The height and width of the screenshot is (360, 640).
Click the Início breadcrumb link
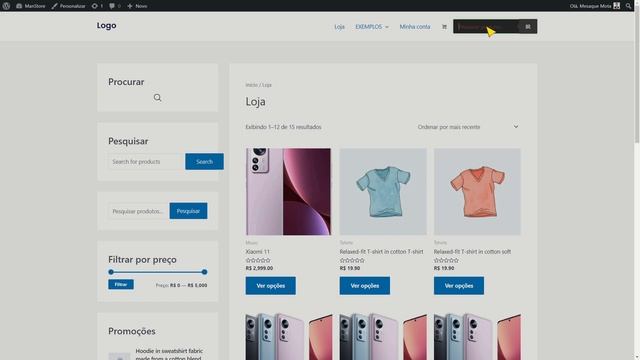pos(251,85)
